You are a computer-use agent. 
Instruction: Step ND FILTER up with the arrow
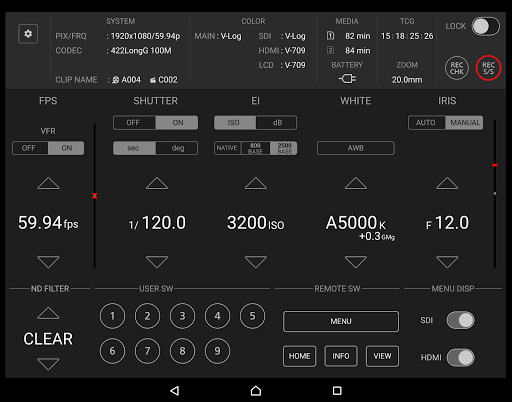click(x=48, y=313)
